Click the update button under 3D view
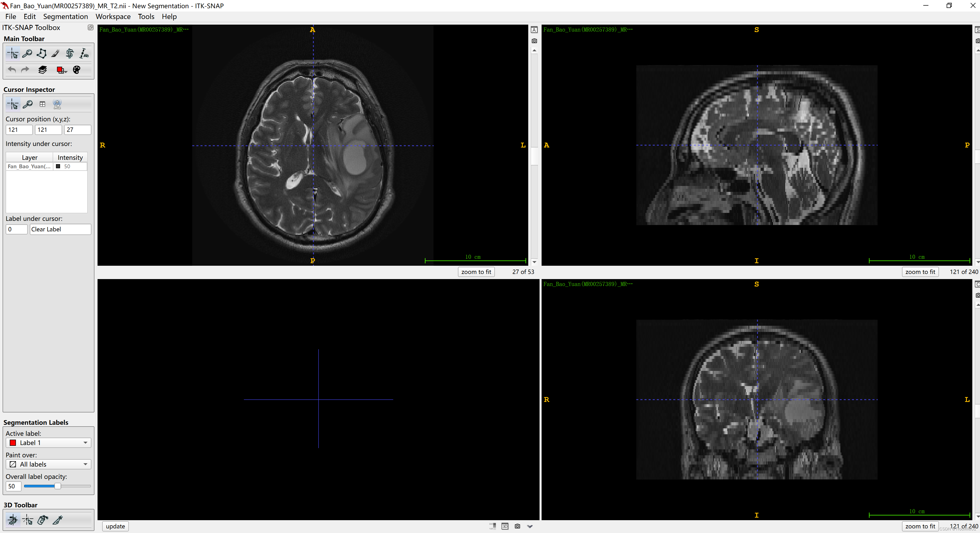 click(115, 526)
